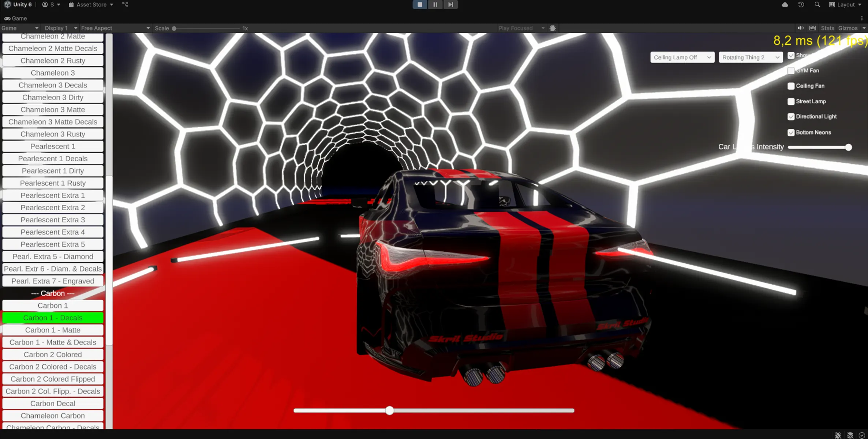The image size is (868, 439).
Task: Open the undo history icon
Action: 801,4
